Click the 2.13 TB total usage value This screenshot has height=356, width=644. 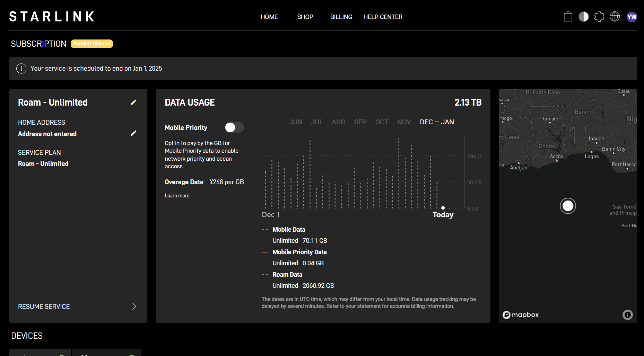click(468, 102)
